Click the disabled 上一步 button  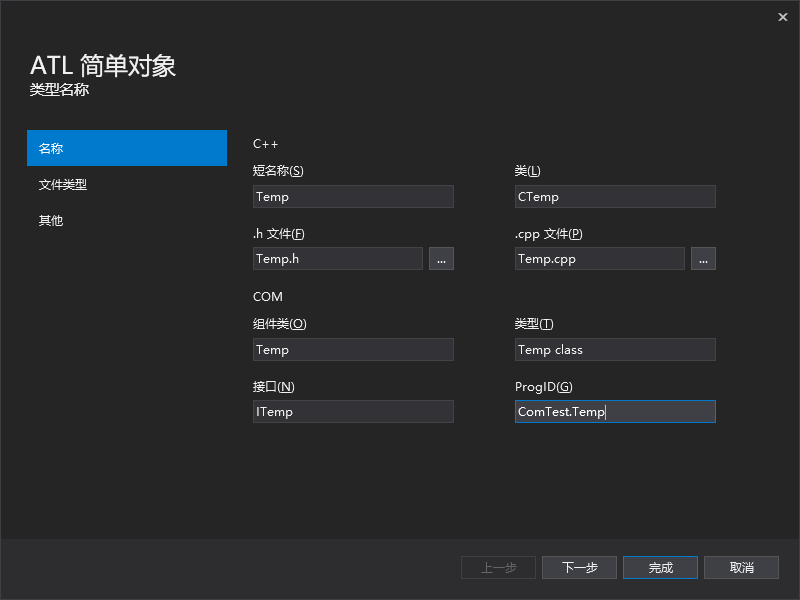(x=498, y=567)
